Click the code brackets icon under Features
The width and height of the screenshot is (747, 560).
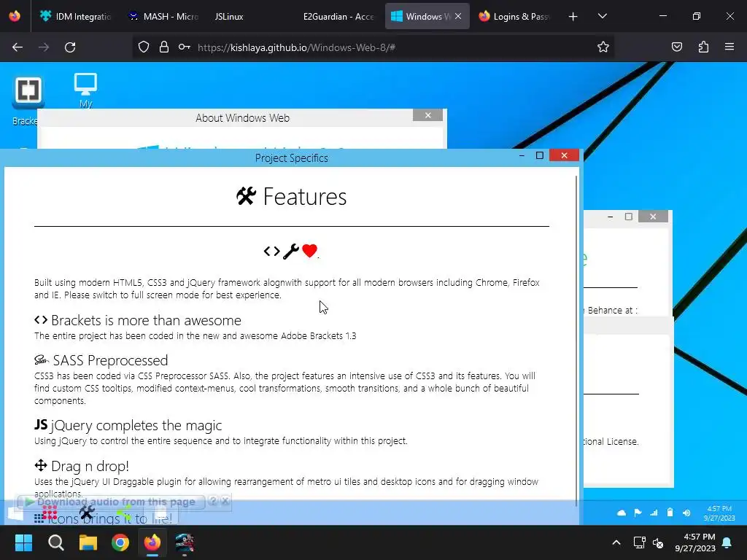[x=271, y=251]
